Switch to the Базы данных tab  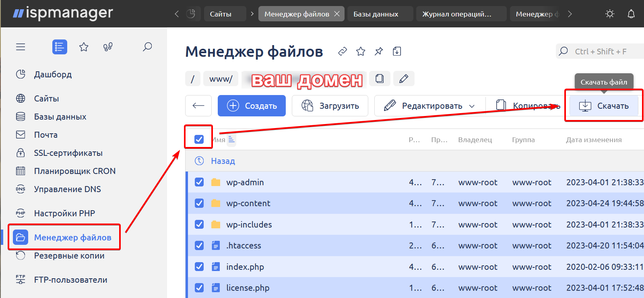[x=376, y=14]
